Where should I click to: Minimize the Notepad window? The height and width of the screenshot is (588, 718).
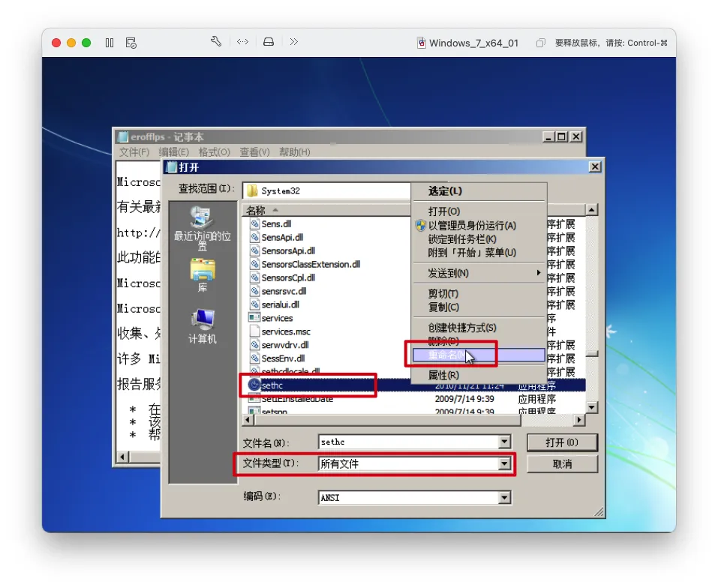548,136
